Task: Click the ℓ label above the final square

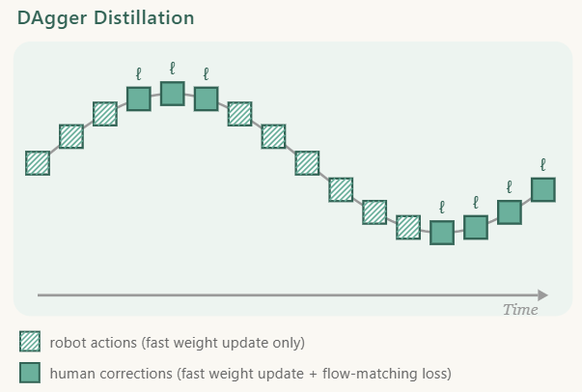Action: coord(543,164)
